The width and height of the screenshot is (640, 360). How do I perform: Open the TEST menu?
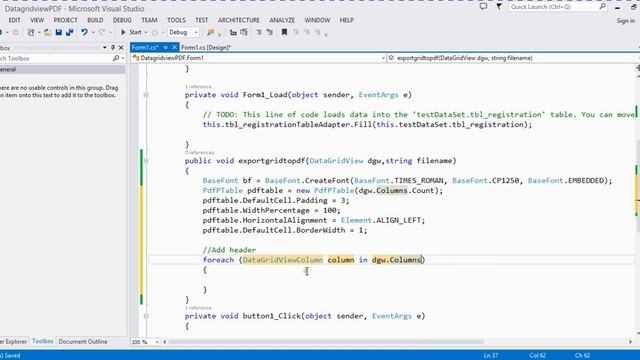[x=201, y=20]
